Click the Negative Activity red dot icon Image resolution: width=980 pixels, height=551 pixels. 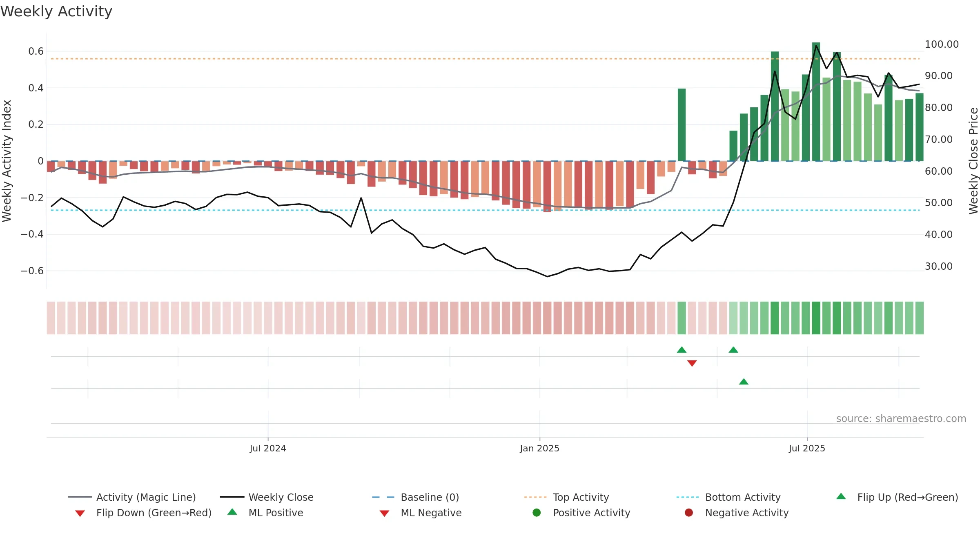(x=689, y=513)
